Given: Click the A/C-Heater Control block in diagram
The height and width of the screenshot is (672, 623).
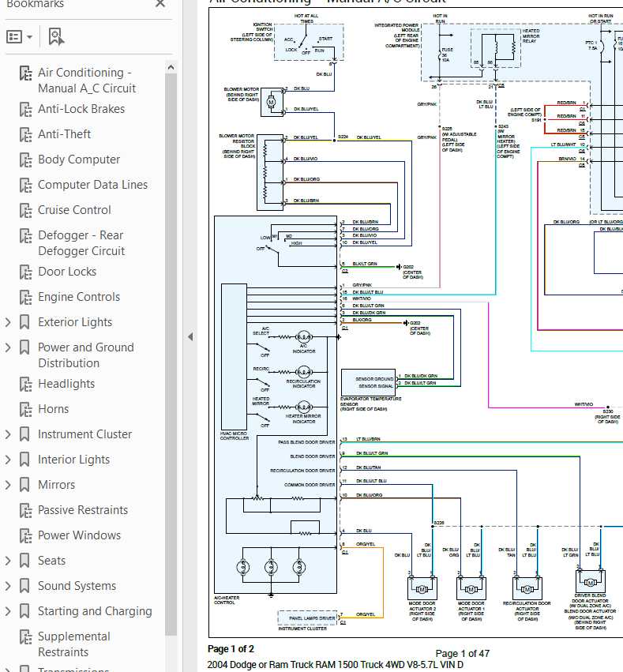Looking at the screenshot, I should [x=276, y=404].
